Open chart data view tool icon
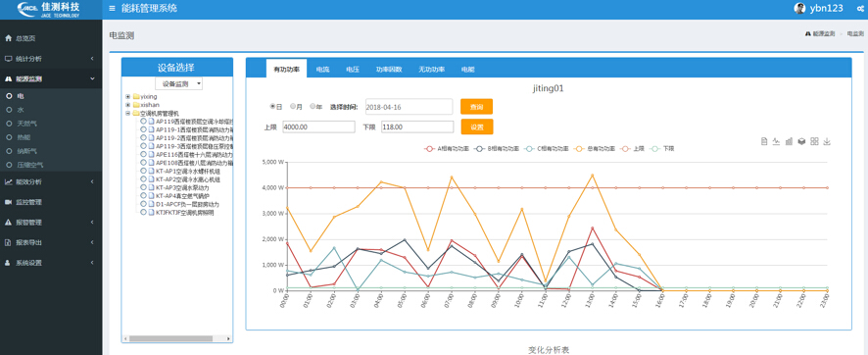868x355 pixels. tap(764, 142)
